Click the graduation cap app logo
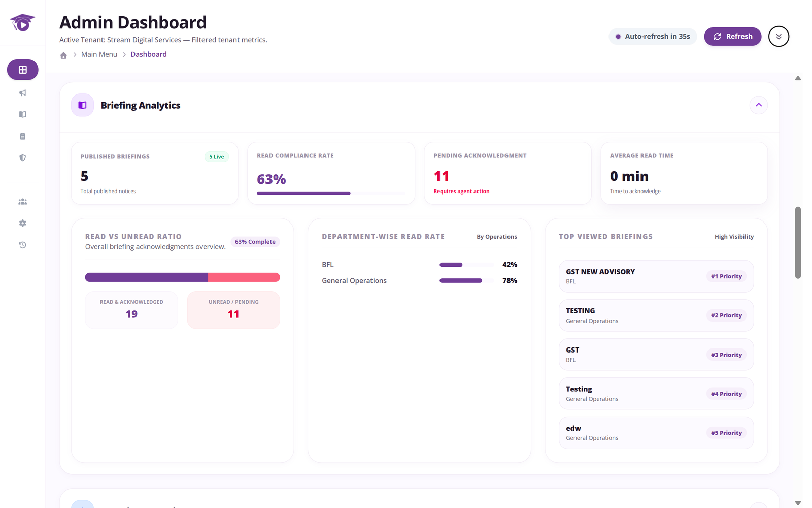This screenshot has width=812, height=508. coord(22,23)
